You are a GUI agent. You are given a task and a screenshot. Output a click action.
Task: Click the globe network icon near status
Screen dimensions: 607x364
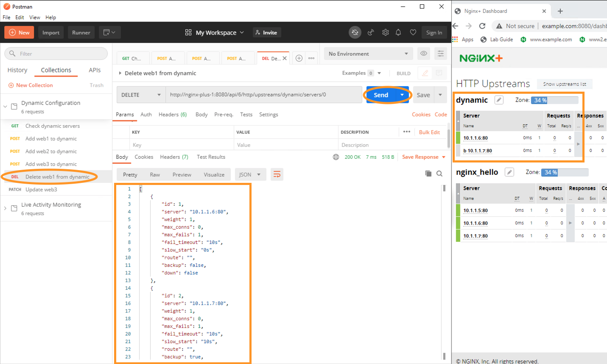[x=336, y=157]
